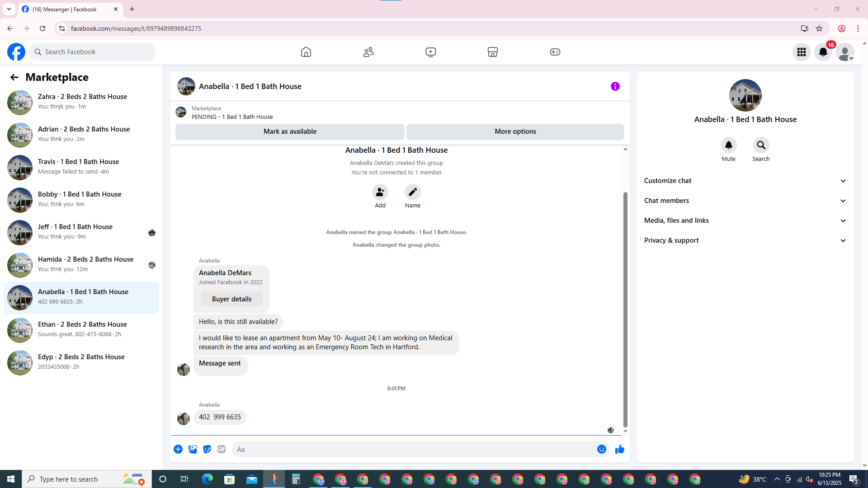Open Ethan 2 Beds 2 Baths conversation
The width and height of the screenshot is (868, 488).
[x=81, y=330]
